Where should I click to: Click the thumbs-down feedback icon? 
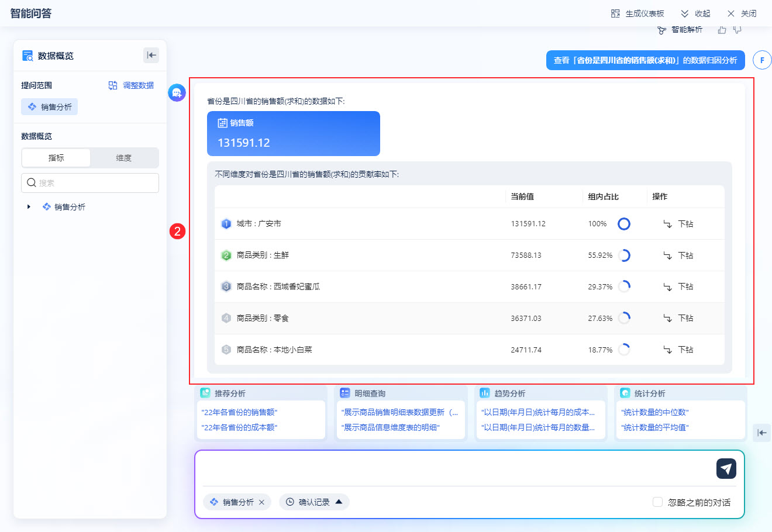[x=737, y=29]
